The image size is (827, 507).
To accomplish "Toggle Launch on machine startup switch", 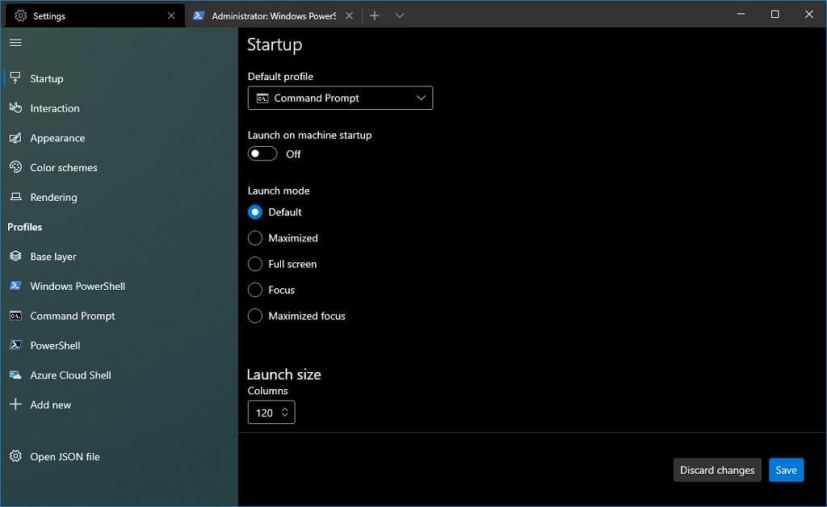I will pyautogui.click(x=262, y=154).
